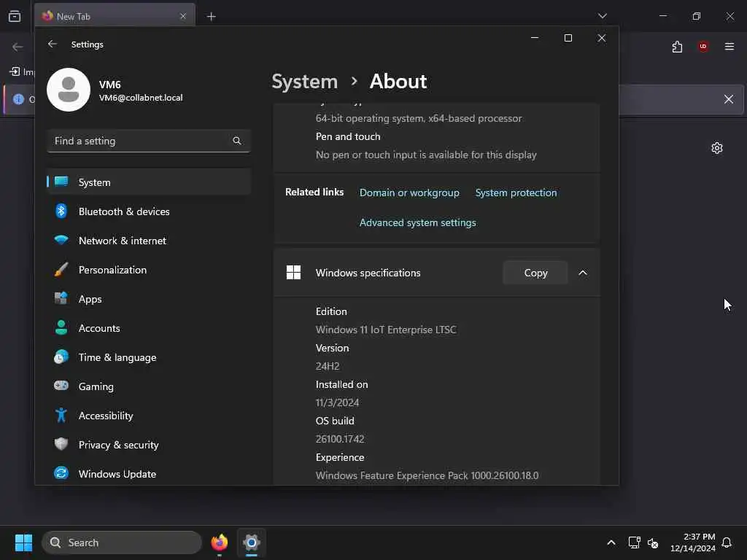Open Accounts settings category
This screenshot has width=747, height=560.
[149, 328]
